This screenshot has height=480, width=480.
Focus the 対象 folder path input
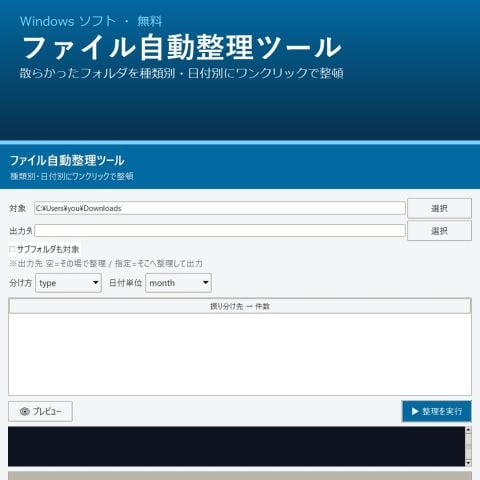tap(220, 208)
